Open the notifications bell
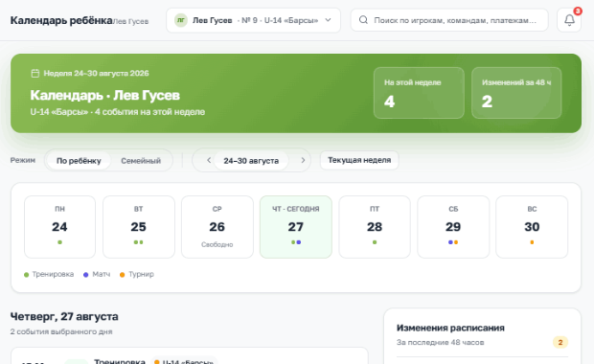The width and height of the screenshot is (594, 364). click(569, 20)
